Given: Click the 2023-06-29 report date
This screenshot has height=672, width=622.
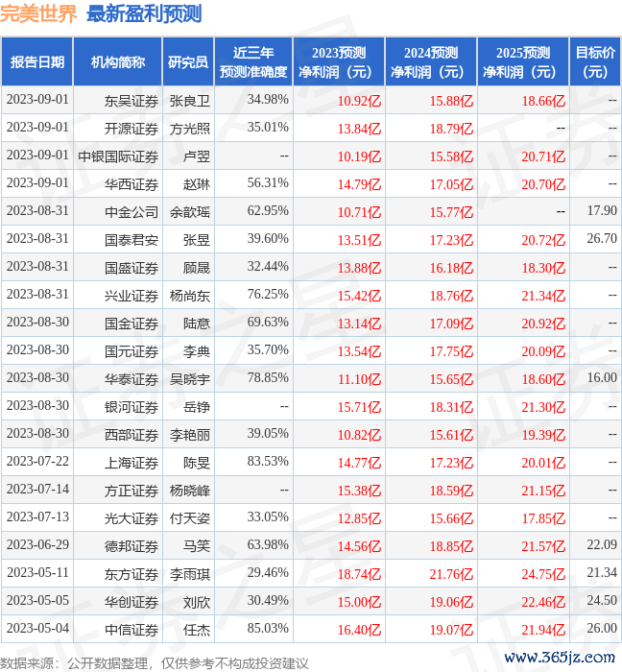Looking at the screenshot, I should tap(37, 544).
